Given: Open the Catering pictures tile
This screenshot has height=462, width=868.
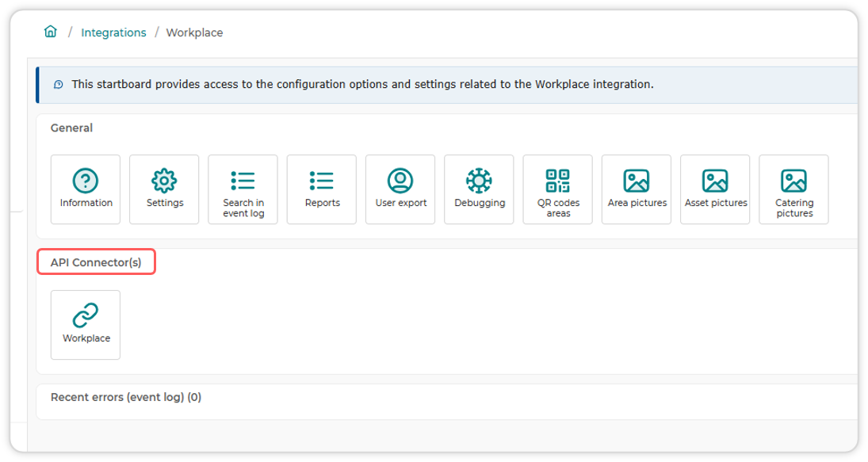Looking at the screenshot, I should 793,189.
